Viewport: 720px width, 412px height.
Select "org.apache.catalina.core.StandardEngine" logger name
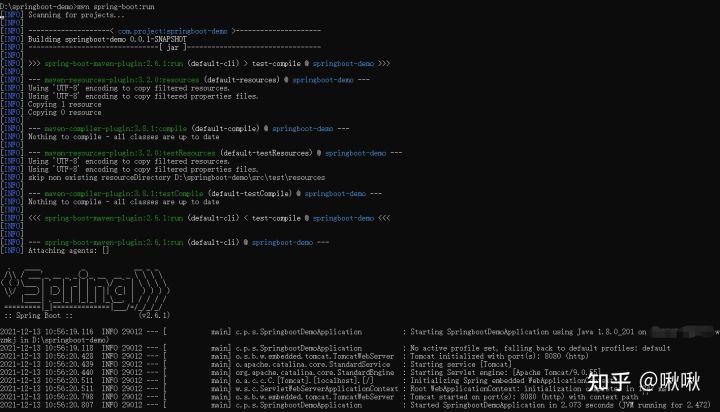point(315,372)
